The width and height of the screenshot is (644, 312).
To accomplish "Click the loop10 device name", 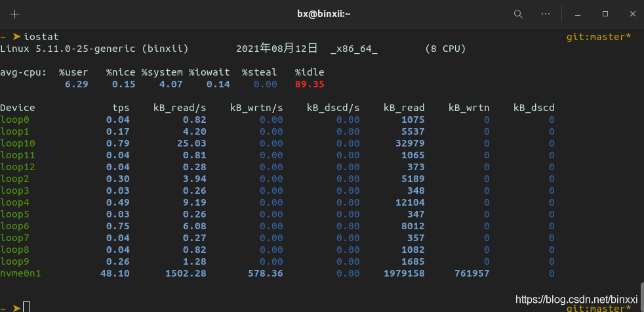I will click(x=18, y=143).
